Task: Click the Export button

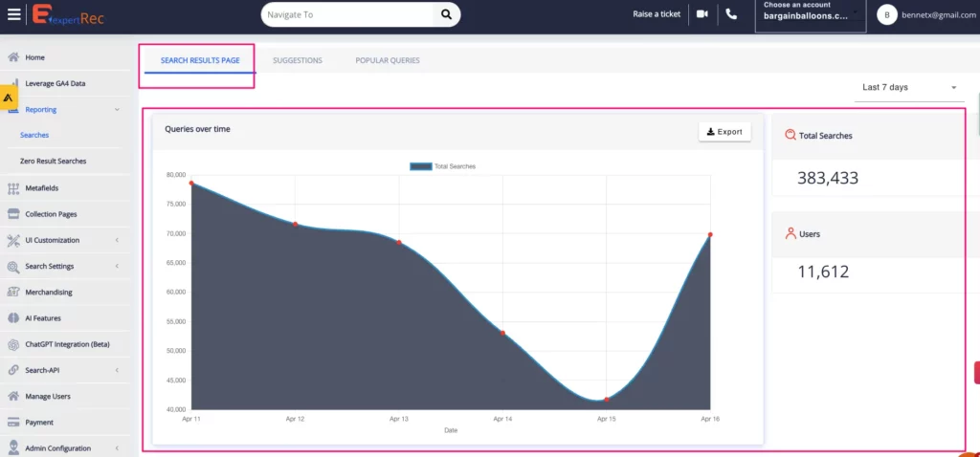Action: [724, 132]
